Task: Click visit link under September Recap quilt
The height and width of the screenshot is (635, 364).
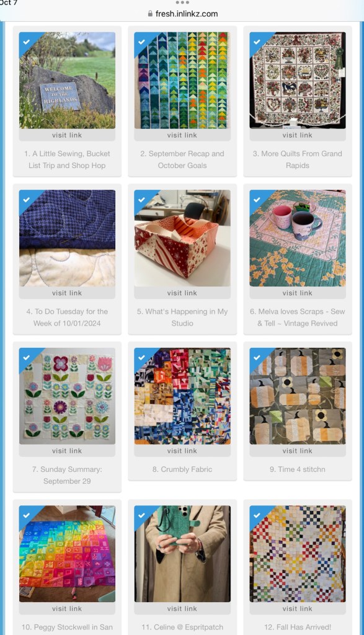Action: 182,135
